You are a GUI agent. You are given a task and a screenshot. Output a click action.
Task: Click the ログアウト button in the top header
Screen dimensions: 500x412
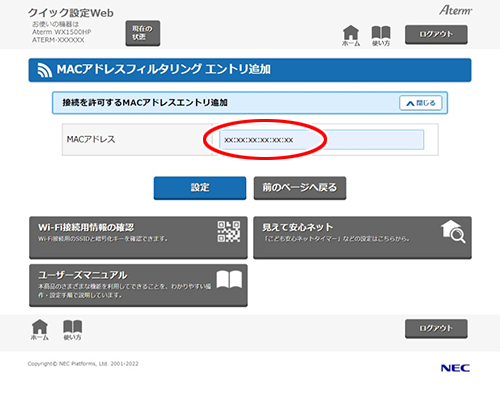[436, 34]
